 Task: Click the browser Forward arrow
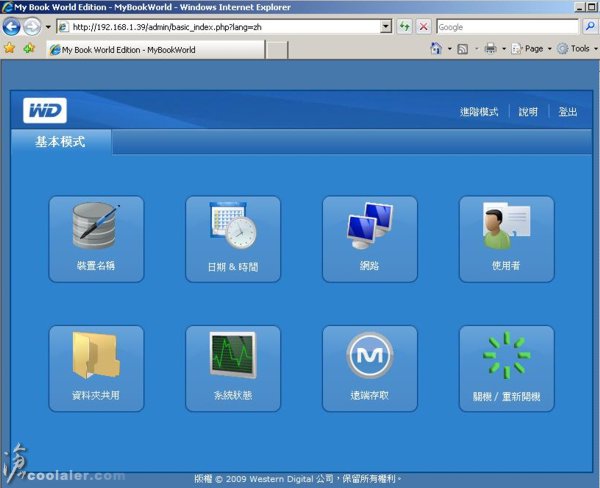(32, 27)
